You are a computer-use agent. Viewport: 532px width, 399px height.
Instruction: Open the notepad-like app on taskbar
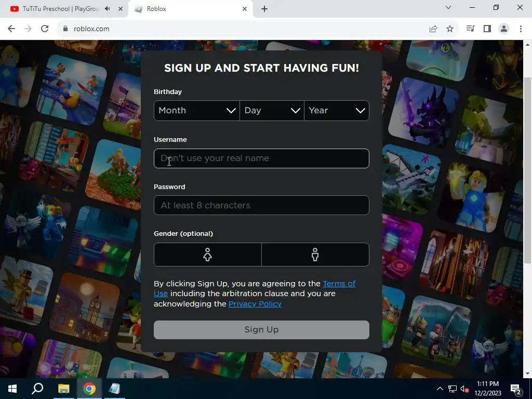(x=114, y=389)
